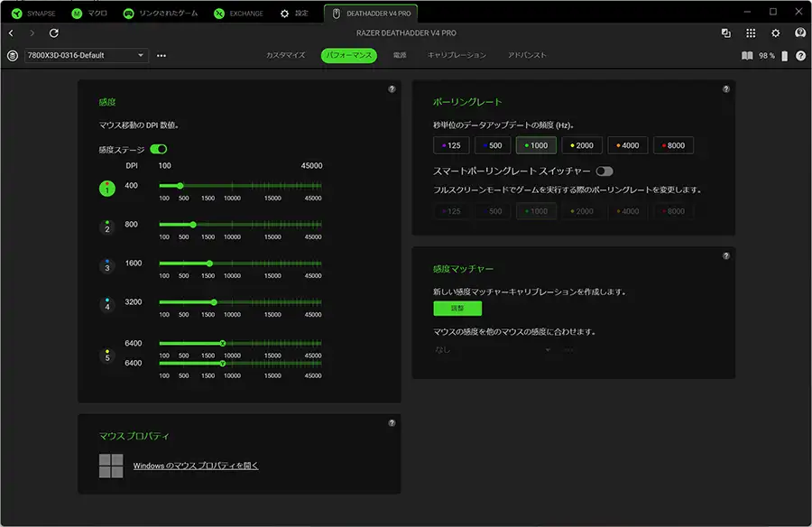Switch to the キャリブレーション section
Image resolution: width=812 pixels, height=527 pixels.
click(457, 55)
